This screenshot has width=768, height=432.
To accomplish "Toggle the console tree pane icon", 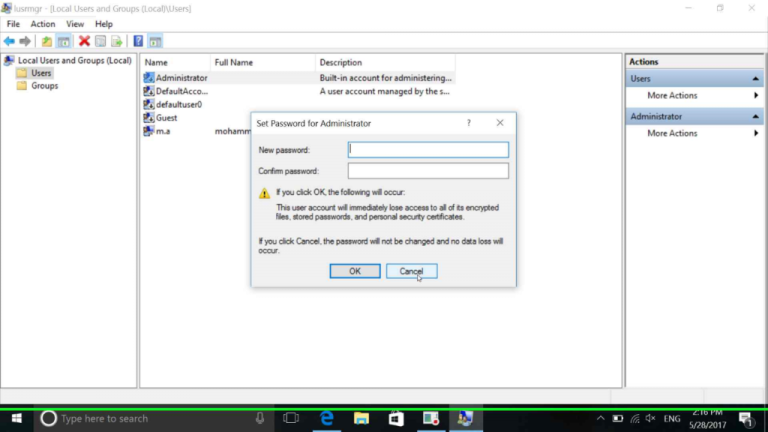I will coord(64,41).
